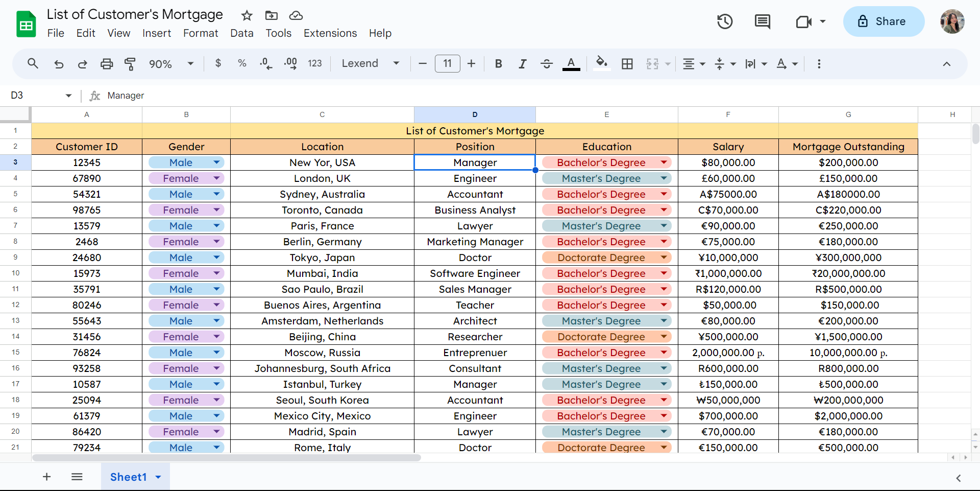Image resolution: width=980 pixels, height=491 pixels.
Task: Collapse the menus with caret icon
Action: click(x=947, y=64)
